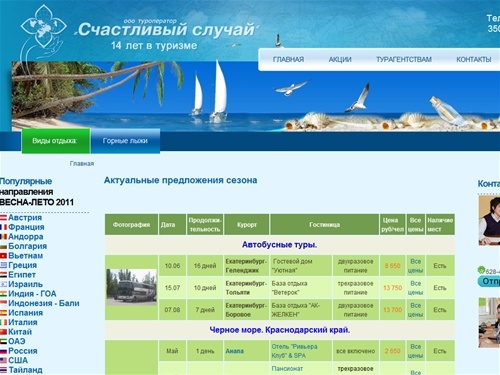Image resolution: width=500 pixels, height=375 pixels.
Task: Click the Spain flag icon
Action: coord(3,313)
